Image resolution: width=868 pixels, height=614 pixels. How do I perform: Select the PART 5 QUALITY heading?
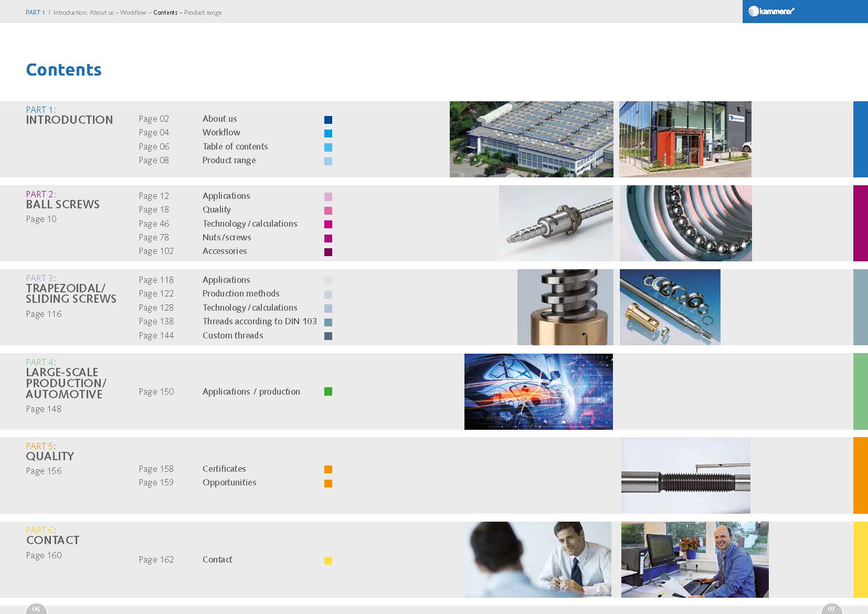(x=50, y=451)
